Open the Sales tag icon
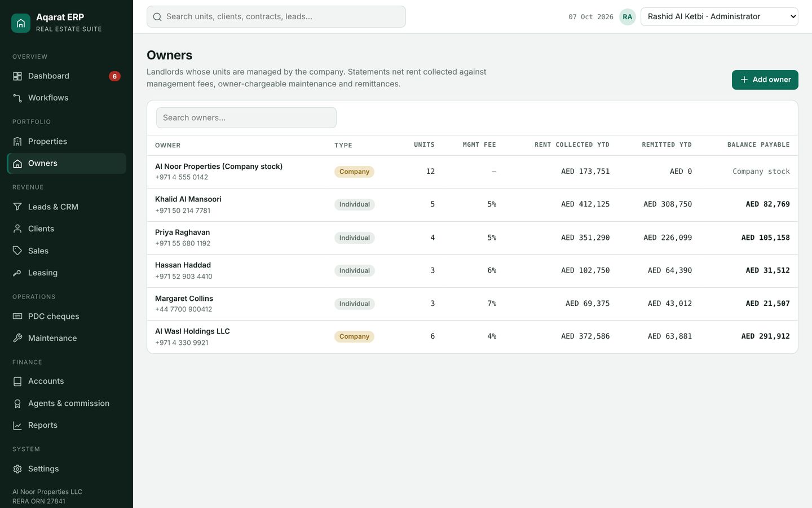The width and height of the screenshot is (812, 508). coord(17,251)
